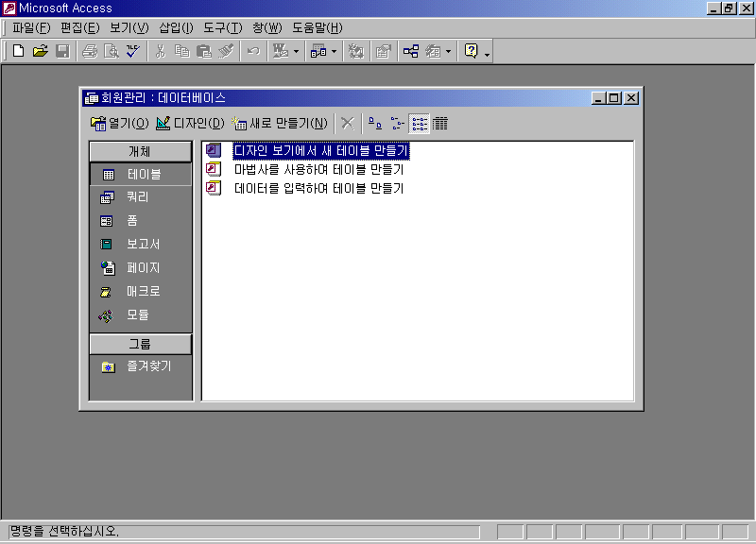Switch to Large Icons view
Screen dimensions: 756x544
[x=375, y=124]
